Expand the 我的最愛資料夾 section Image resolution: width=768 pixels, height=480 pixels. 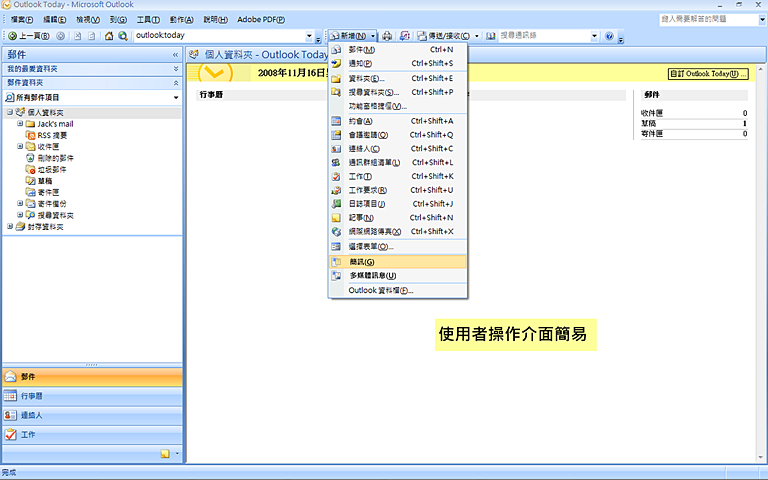(176, 69)
